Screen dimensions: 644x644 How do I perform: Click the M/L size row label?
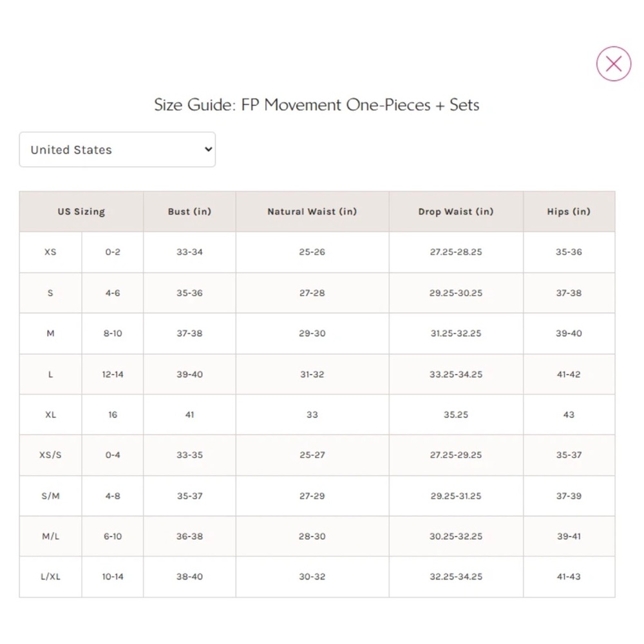(50, 536)
